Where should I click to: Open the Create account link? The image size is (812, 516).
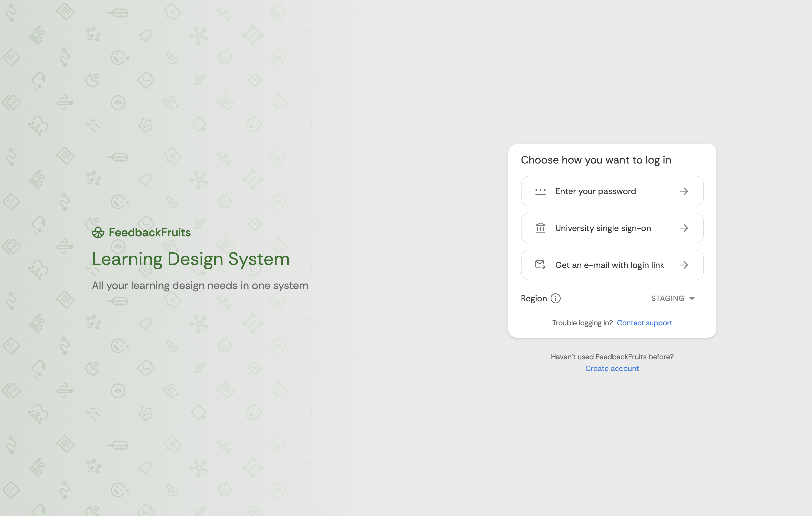click(612, 368)
